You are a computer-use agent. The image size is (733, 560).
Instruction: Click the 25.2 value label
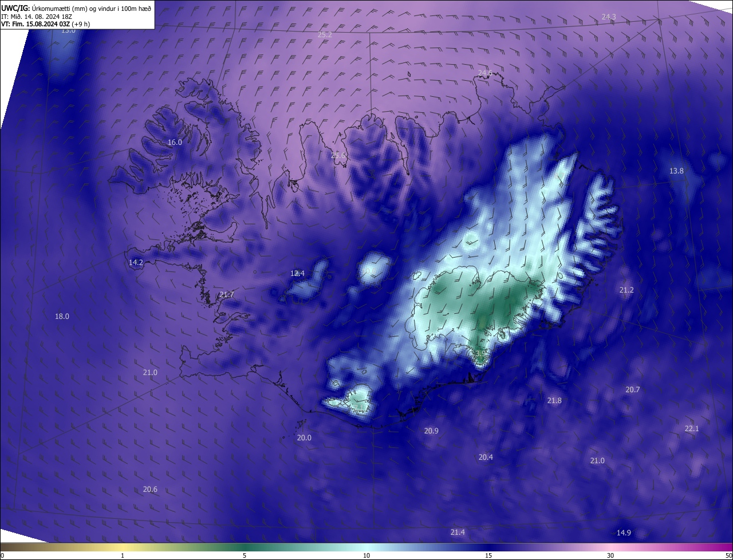coord(325,35)
